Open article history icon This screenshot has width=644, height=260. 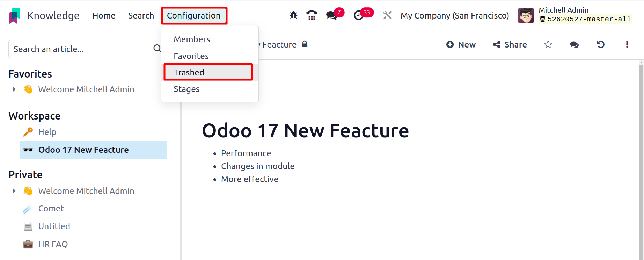coord(601,44)
